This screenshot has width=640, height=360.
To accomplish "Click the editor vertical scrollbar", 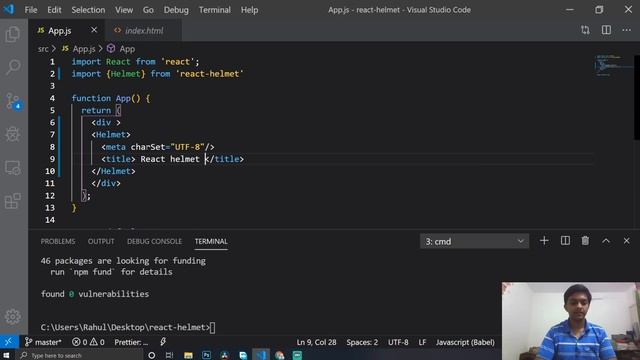I will [x=637, y=97].
